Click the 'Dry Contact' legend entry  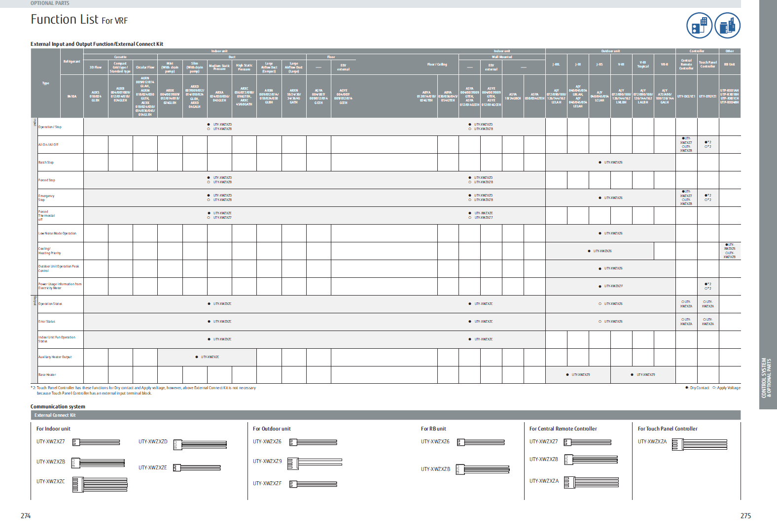[x=697, y=388]
